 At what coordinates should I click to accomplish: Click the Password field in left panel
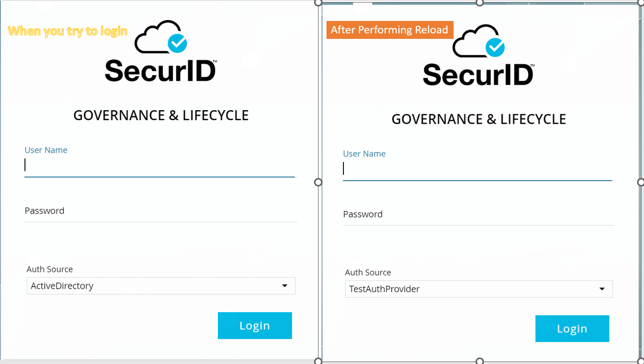161,211
